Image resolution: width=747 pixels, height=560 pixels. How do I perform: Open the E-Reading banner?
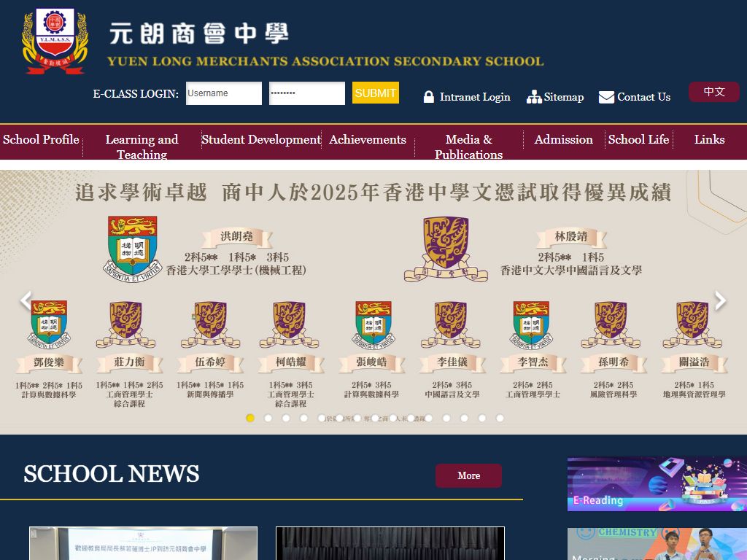tap(657, 484)
